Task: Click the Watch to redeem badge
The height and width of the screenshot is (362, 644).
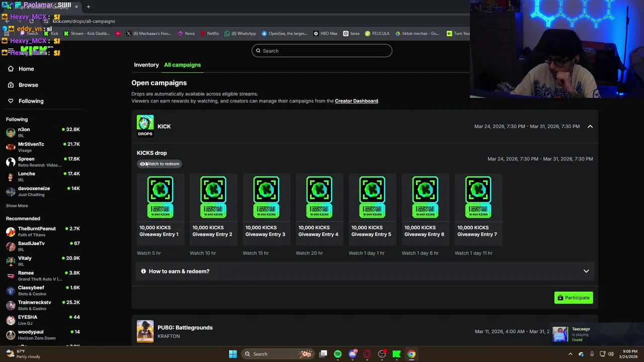Action: pos(159,164)
